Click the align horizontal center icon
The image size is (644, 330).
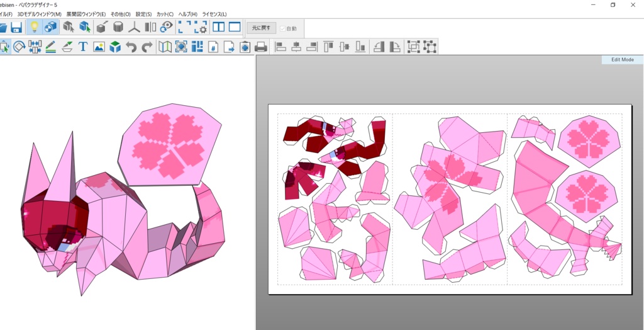click(296, 47)
